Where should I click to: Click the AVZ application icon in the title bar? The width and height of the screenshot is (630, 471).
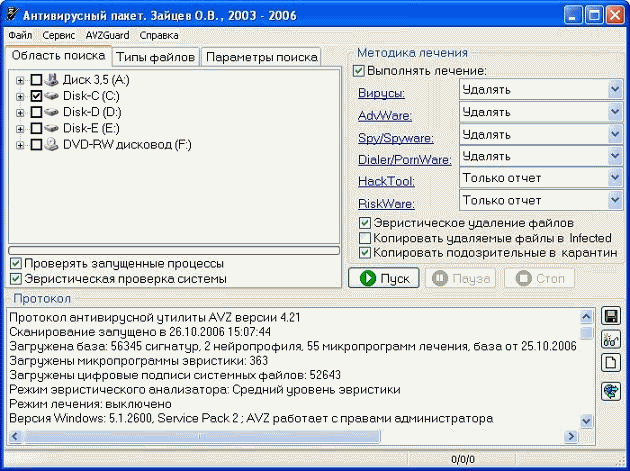coord(12,15)
